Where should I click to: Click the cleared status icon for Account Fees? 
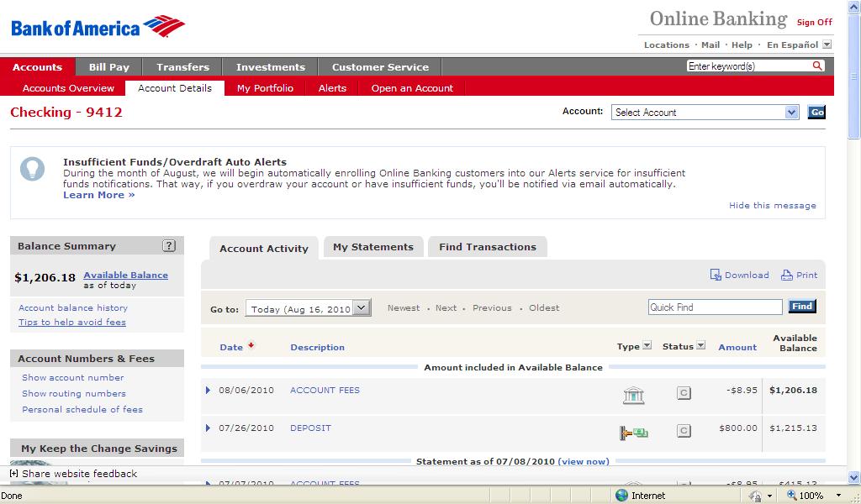[684, 392]
